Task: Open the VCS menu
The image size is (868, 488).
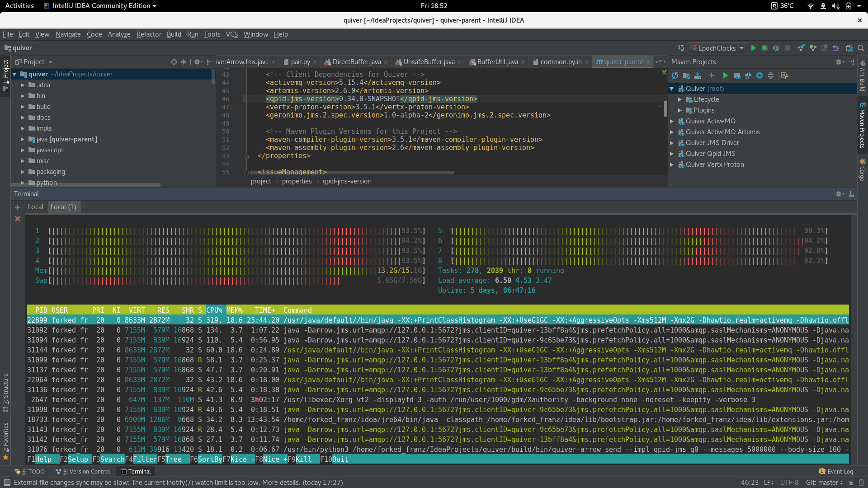Action: (x=232, y=34)
